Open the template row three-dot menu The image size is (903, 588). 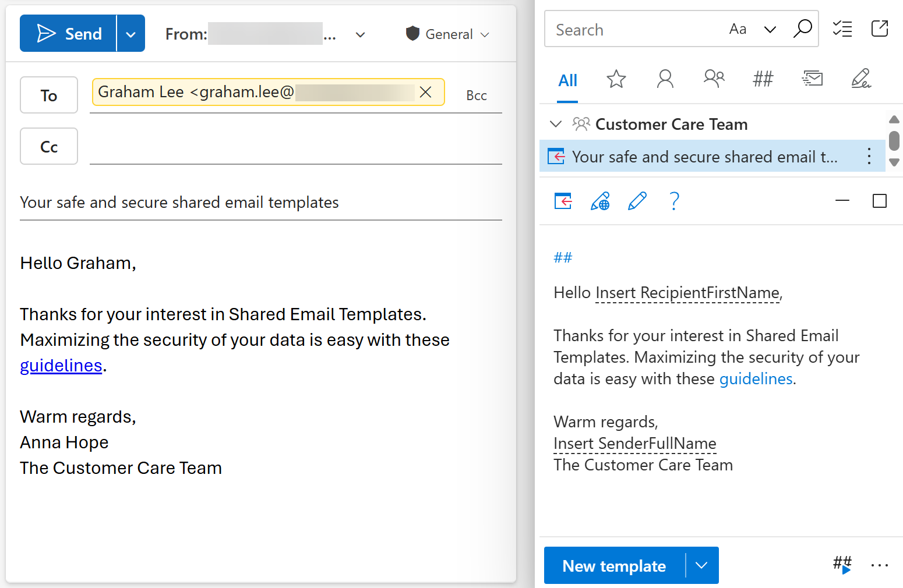(x=869, y=156)
